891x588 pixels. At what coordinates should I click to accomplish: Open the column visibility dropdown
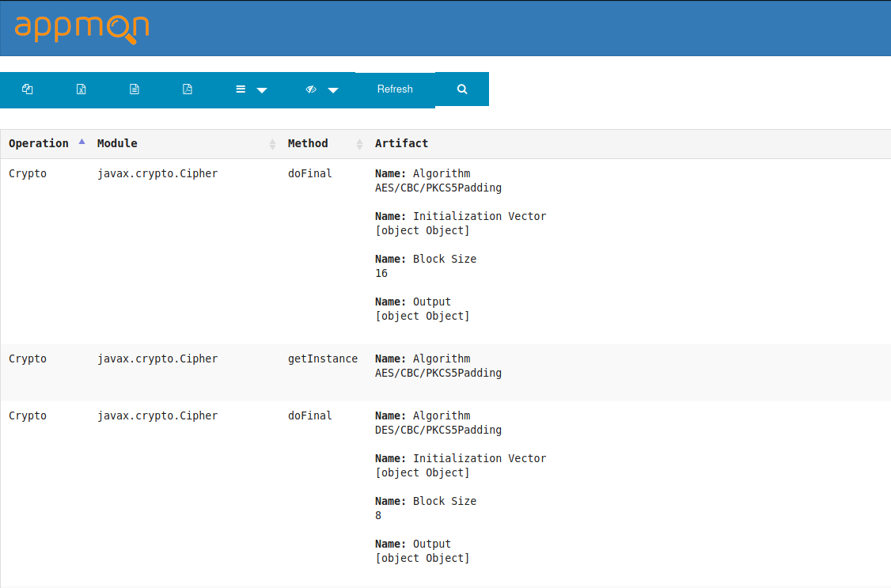pos(321,89)
